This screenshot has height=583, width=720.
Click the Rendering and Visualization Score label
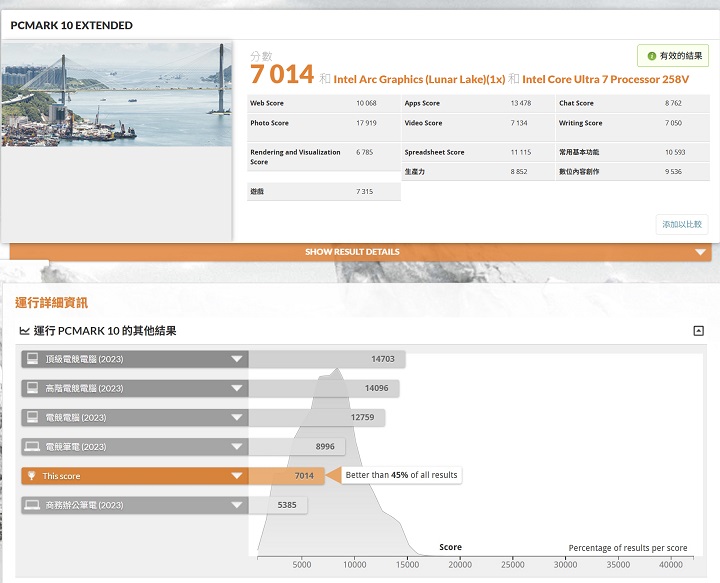(x=295, y=157)
